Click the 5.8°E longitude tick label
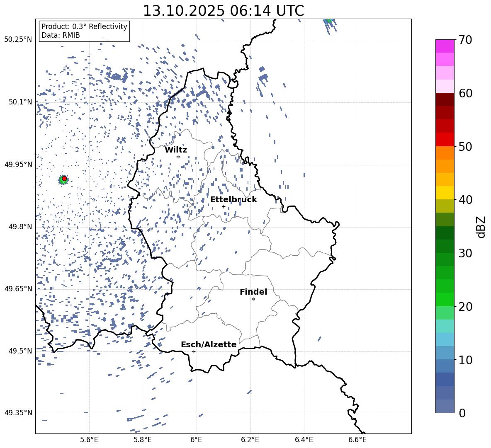Screen dimensions: 491x448 coord(143,440)
